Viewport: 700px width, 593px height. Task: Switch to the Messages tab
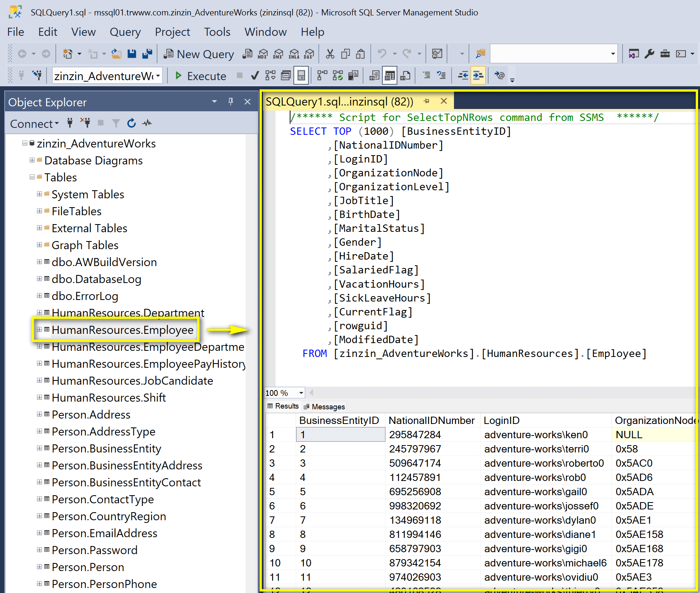(x=324, y=407)
